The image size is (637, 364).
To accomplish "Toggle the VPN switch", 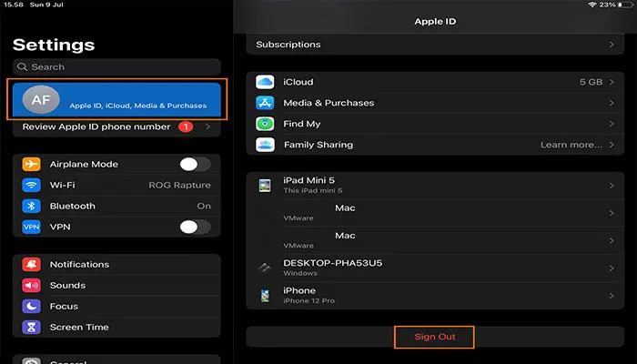I will click(196, 227).
